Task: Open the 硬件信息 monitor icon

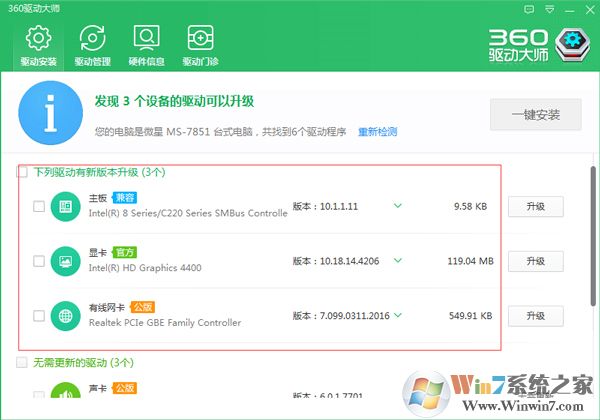Action: coord(146,39)
